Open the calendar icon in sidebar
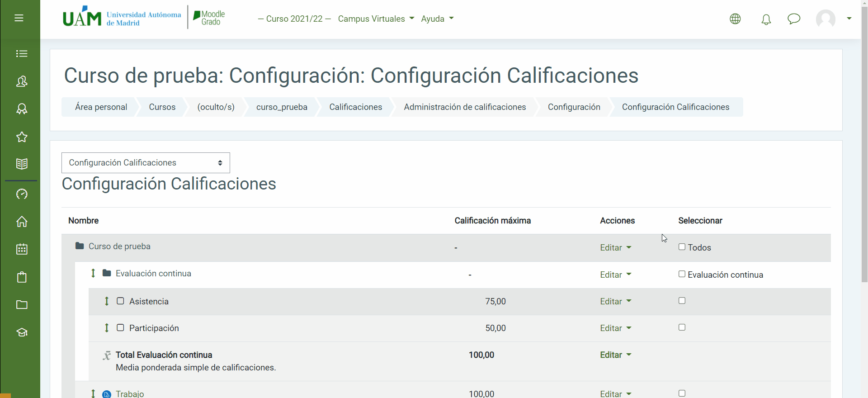 point(22,249)
